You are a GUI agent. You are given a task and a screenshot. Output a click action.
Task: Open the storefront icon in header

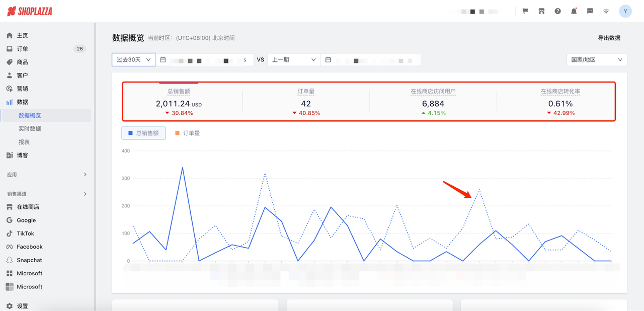[541, 11]
